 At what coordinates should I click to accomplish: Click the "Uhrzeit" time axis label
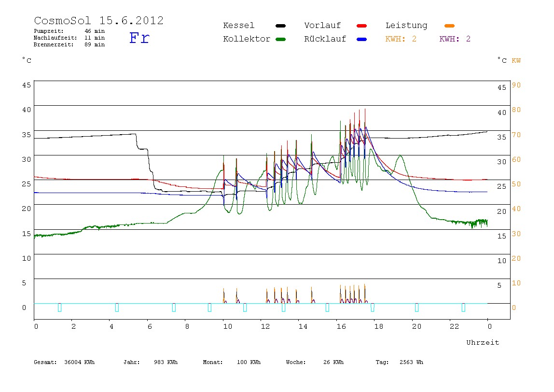click(x=483, y=342)
